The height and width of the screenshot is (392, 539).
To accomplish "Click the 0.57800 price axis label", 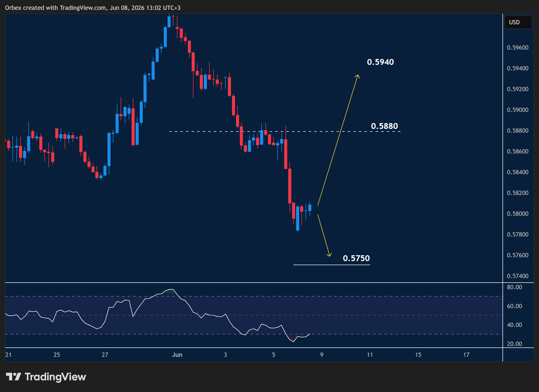I will pos(518,234).
